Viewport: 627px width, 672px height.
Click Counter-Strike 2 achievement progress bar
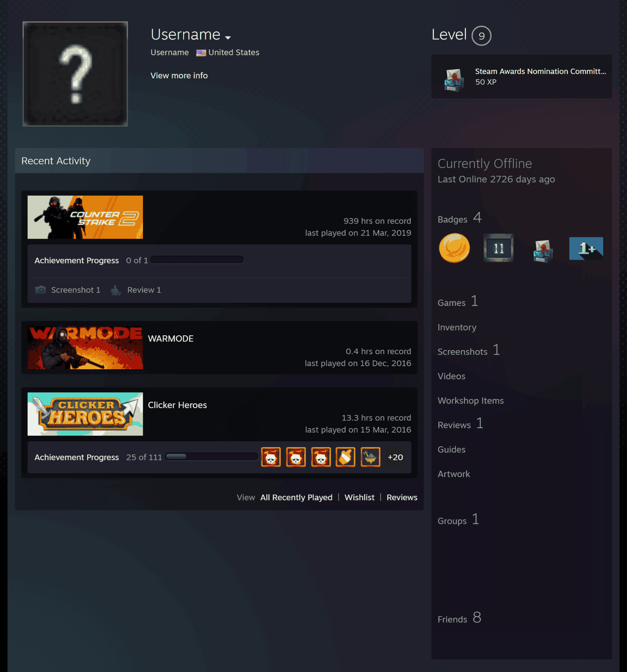197,260
